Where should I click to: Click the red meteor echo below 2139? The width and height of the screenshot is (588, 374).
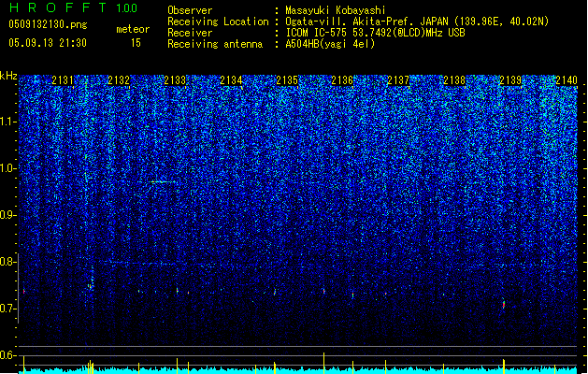[x=504, y=304]
